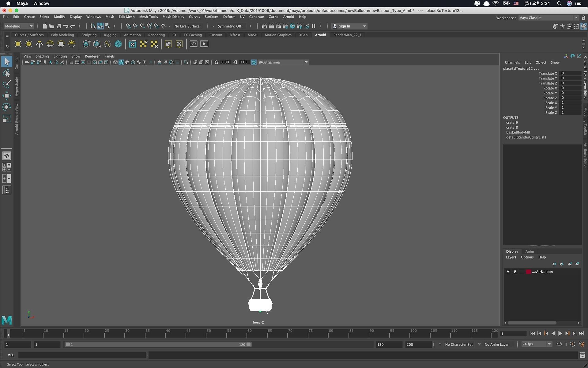588x368 pixels.
Task: Click Arnold TX manager checker icon
Action: pyautogui.click(x=133, y=44)
